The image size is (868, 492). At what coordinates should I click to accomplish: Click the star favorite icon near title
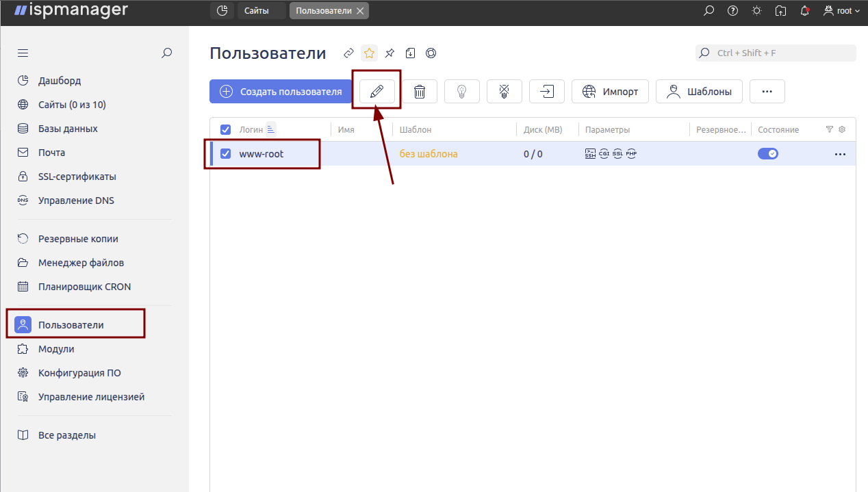[x=369, y=53]
